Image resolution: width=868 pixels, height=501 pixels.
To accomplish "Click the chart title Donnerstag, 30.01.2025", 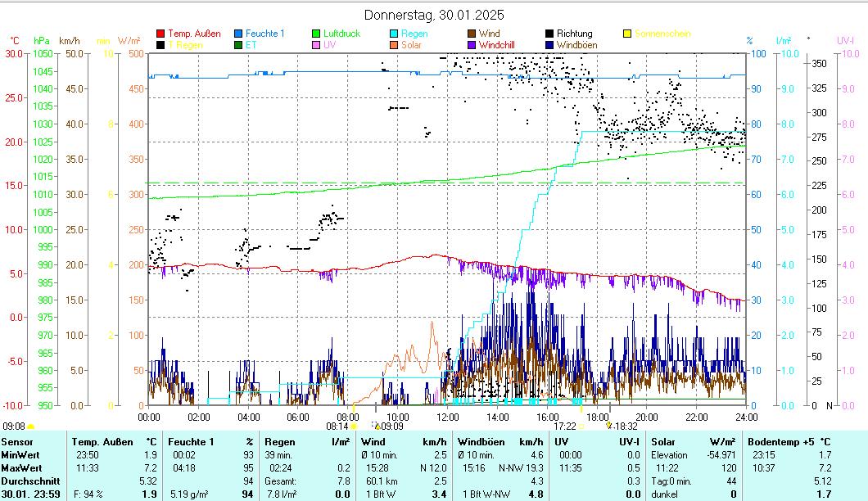I will pos(434,15).
